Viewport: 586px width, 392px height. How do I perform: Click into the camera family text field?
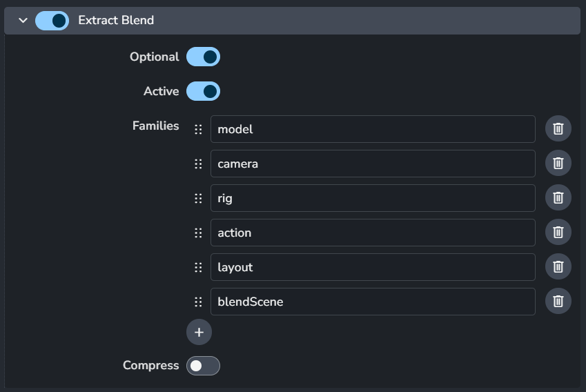tap(373, 164)
